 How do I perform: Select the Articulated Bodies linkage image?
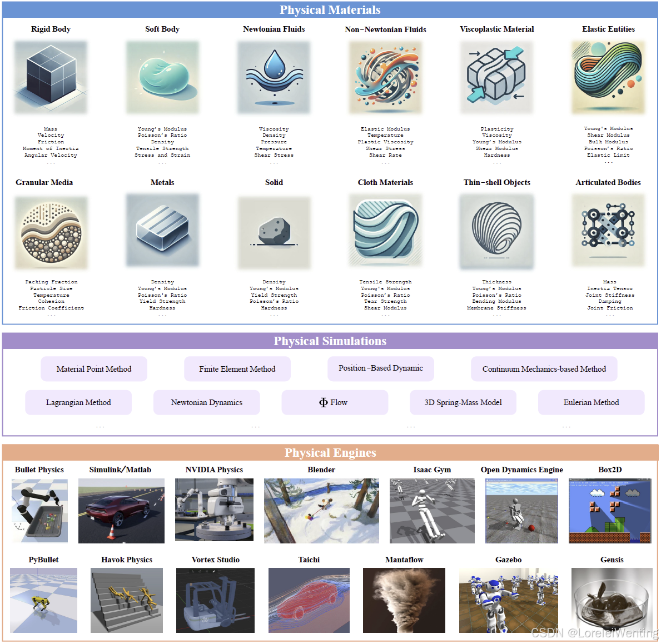[608, 230]
